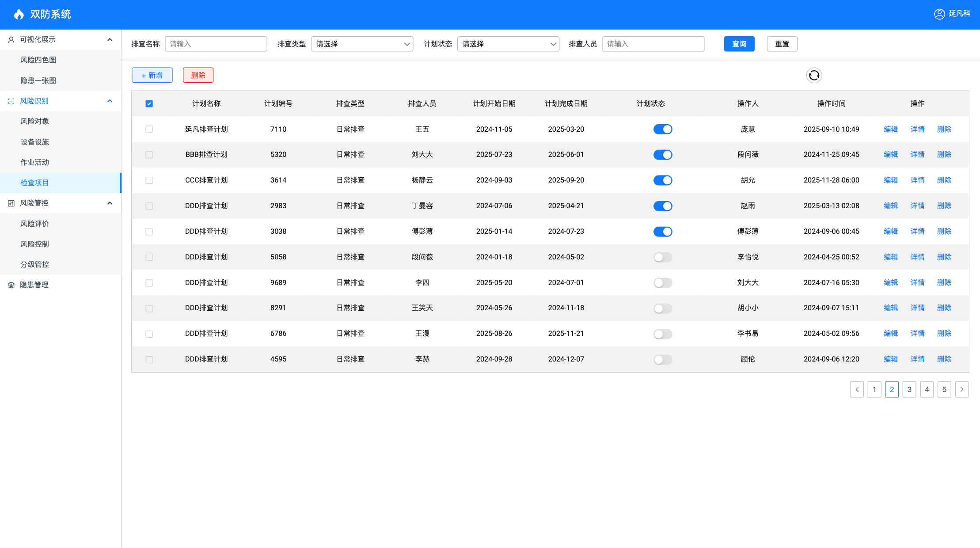The width and height of the screenshot is (980, 548).
Task: Open 风险四色图 in the sidebar
Action: [x=38, y=60]
